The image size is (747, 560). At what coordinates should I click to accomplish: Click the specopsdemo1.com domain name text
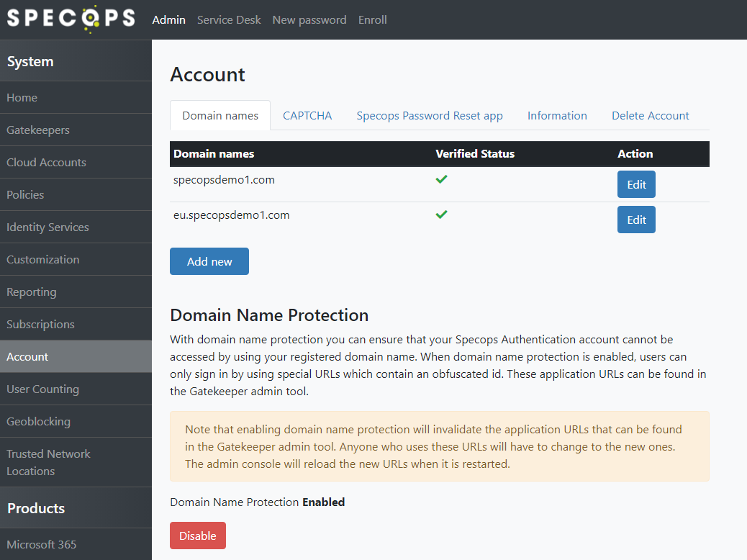click(224, 180)
